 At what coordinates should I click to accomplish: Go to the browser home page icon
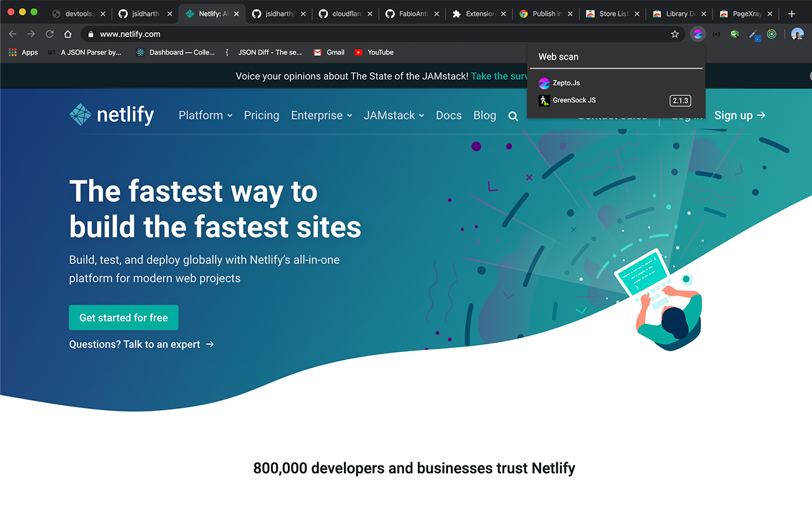click(68, 34)
